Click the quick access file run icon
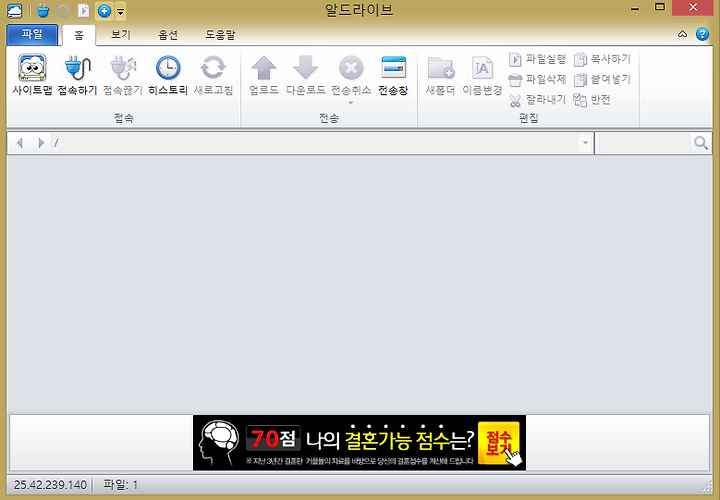 (x=84, y=11)
